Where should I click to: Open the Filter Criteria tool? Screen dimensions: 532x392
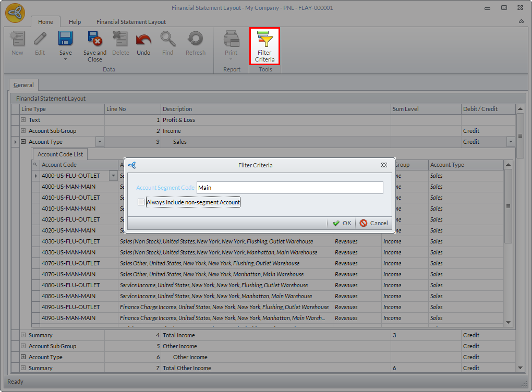(x=264, y=46)
